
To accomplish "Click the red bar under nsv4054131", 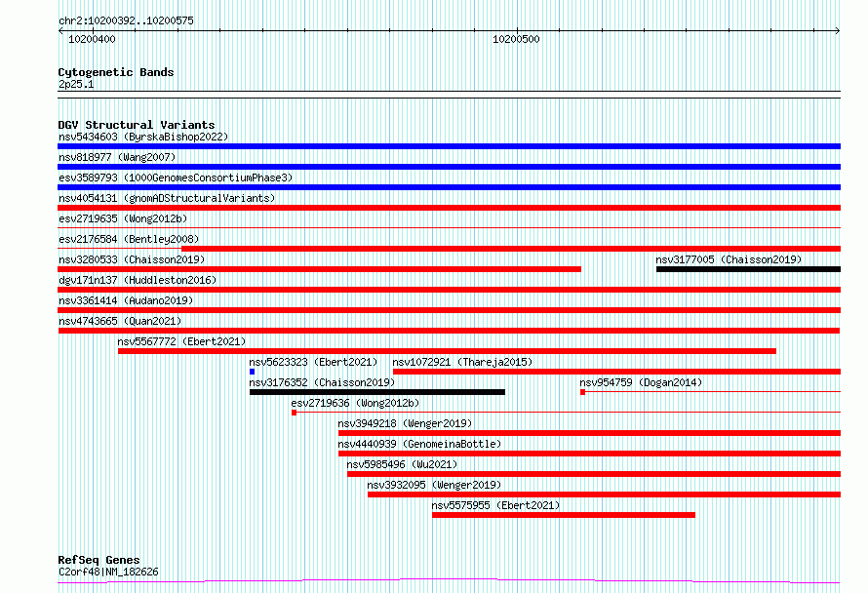I will pyautogui.click(x=449, y=208).
